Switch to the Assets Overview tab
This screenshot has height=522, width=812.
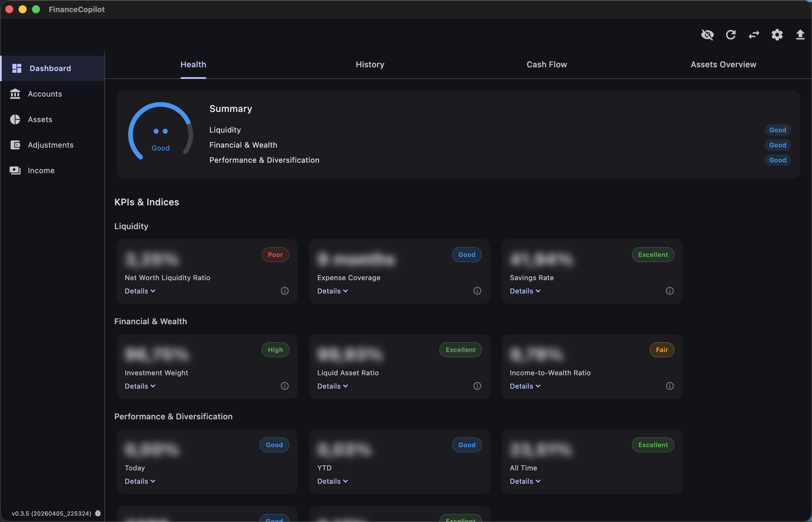[723, 64]
